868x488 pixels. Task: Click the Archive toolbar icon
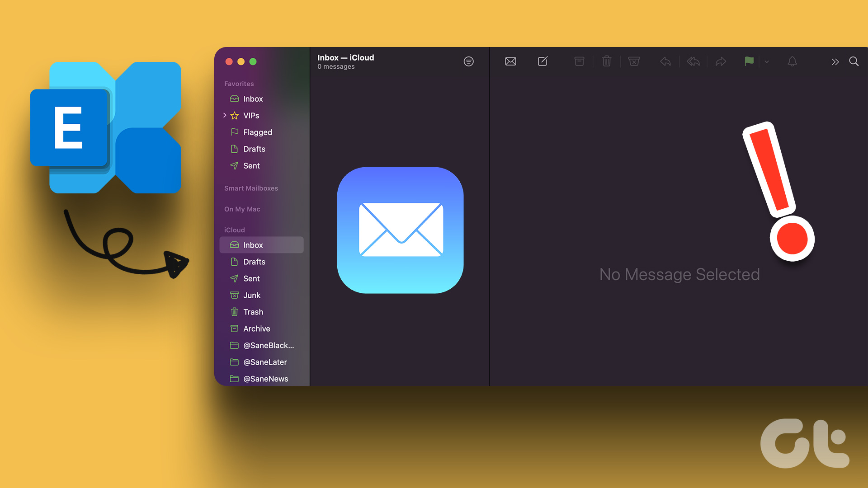coord(579,61)
